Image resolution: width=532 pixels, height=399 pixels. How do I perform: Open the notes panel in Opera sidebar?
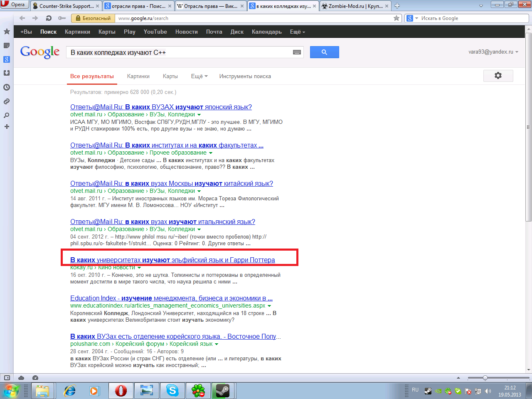(x=7, y=46)
